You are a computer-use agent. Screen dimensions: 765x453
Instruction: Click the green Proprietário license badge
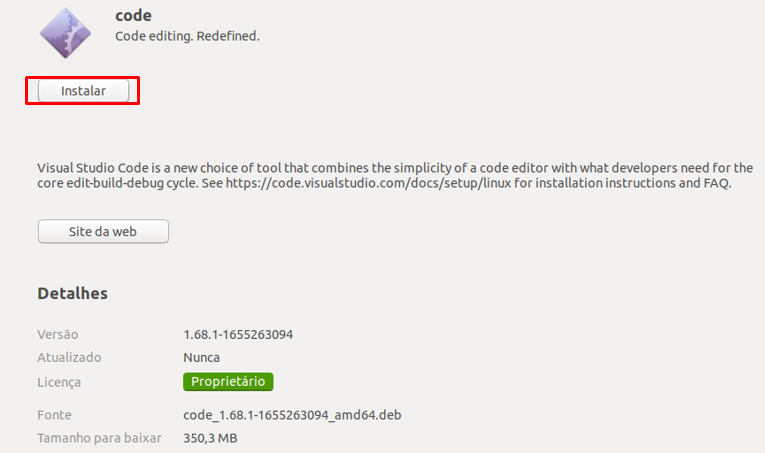228,381
